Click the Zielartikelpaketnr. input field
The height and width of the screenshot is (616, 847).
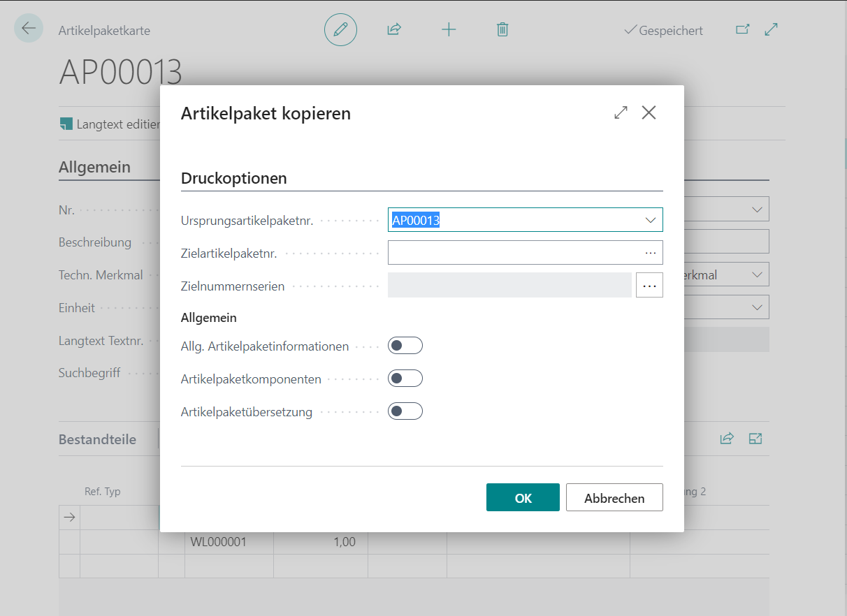(x=514, y=253)
